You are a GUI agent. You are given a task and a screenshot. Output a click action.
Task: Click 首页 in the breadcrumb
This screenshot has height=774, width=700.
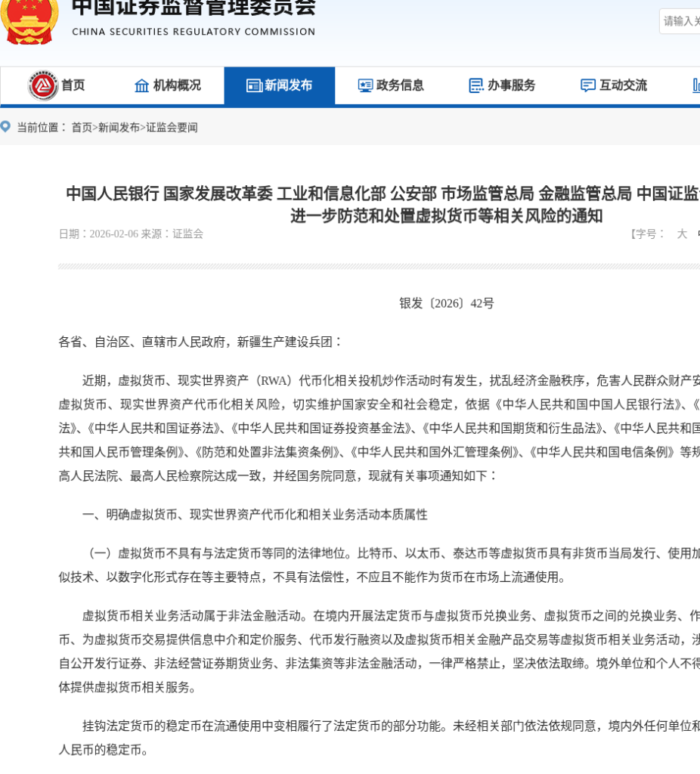click(x=82, y=127)
